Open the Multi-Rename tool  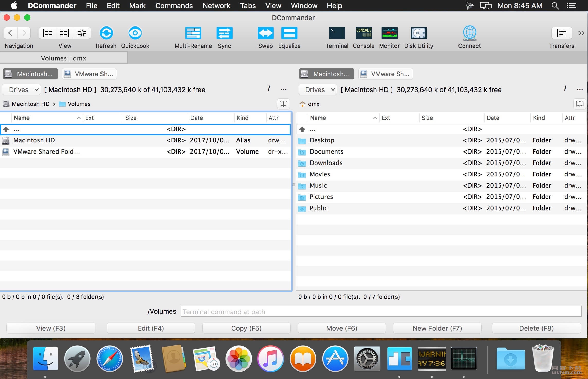[x=193, y=33]
